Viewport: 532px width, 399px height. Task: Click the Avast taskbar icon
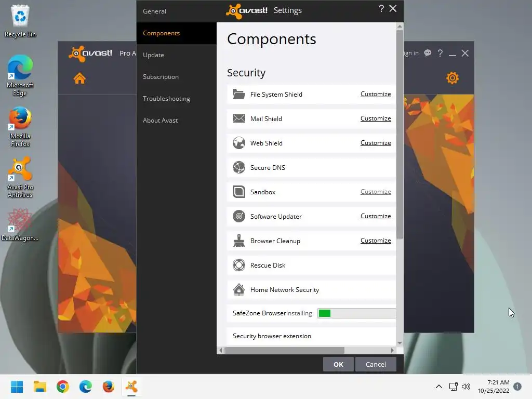pyautogui.click(x=131, y=387)
